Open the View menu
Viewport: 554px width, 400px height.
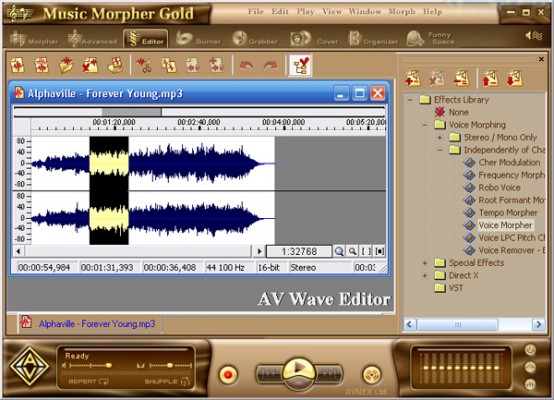[x=332, y=12]
